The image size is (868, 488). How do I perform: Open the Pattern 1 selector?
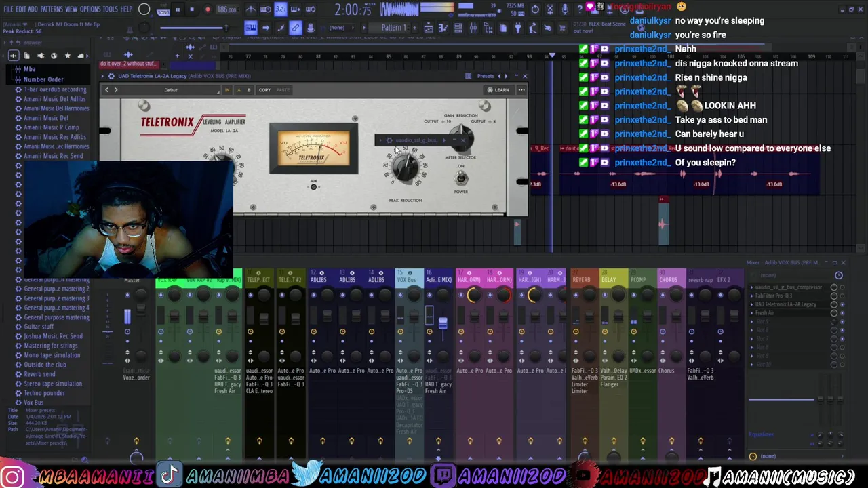click(x=393, y=28)
